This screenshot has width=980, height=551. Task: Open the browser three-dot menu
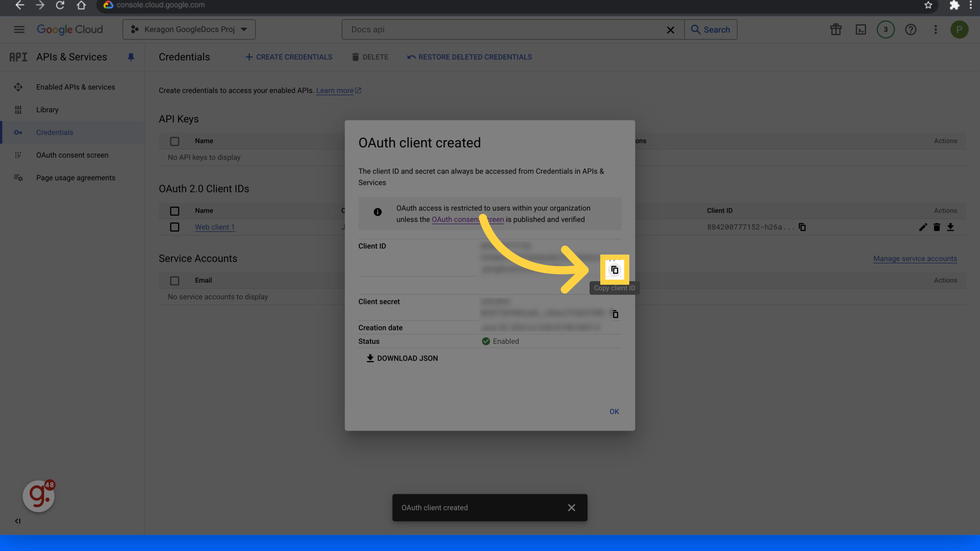tap(971, 5)
